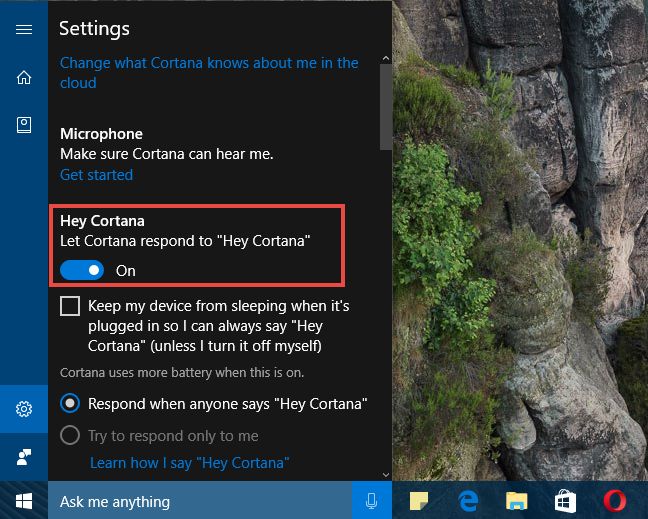
Task: Click the Ask me anything search box
Action: click(x=200, y=501)
